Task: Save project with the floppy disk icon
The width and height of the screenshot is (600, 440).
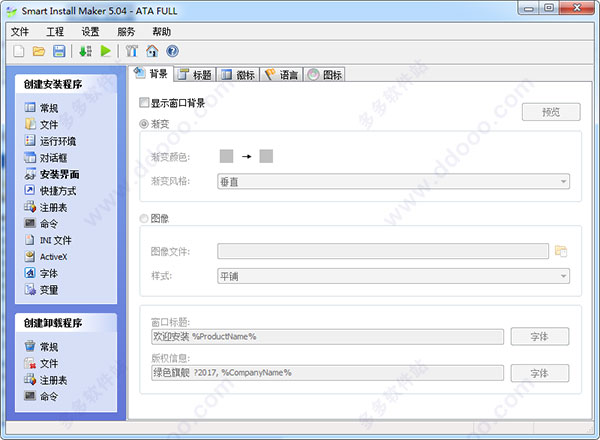Action: click(x=59, y=51)
